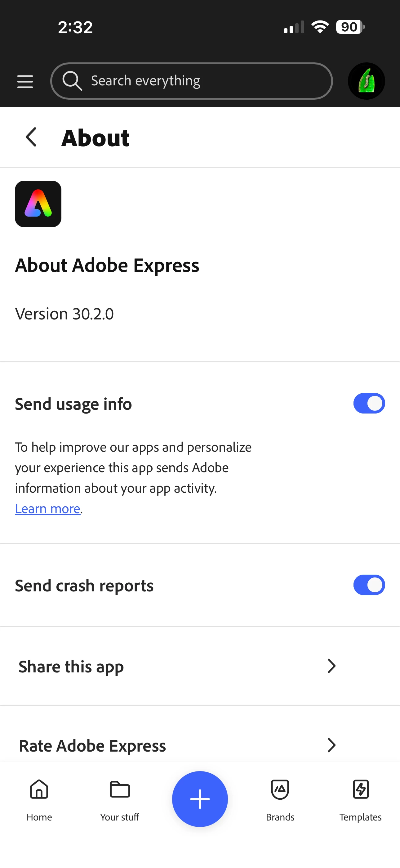Disable the Send crash reports switch
The height and width of the screenshot is (868, 400).
(x=369, y=585)
